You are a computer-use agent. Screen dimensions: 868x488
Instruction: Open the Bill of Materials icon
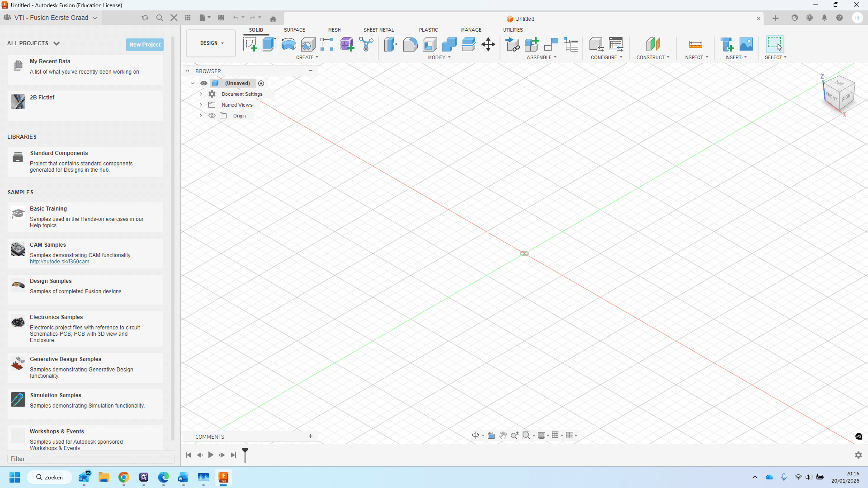(571, 44)
